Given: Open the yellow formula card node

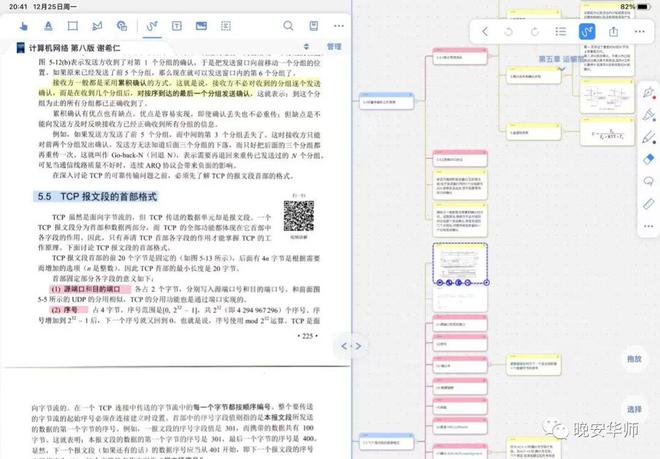Looking at the screenshot, I should point(607,132).
